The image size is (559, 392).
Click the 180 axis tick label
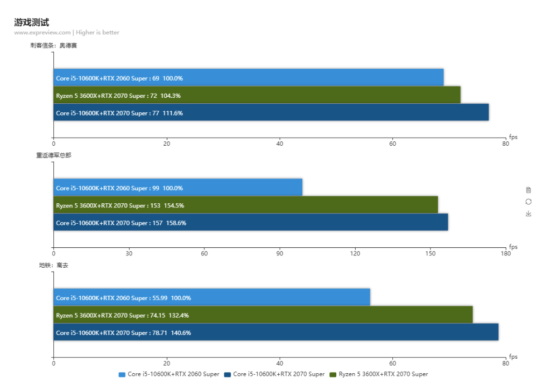click(x=506, y=253)
